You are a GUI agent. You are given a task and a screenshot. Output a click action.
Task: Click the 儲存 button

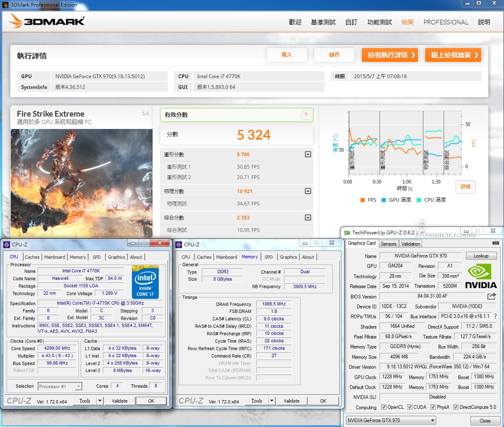pos(334,55)
